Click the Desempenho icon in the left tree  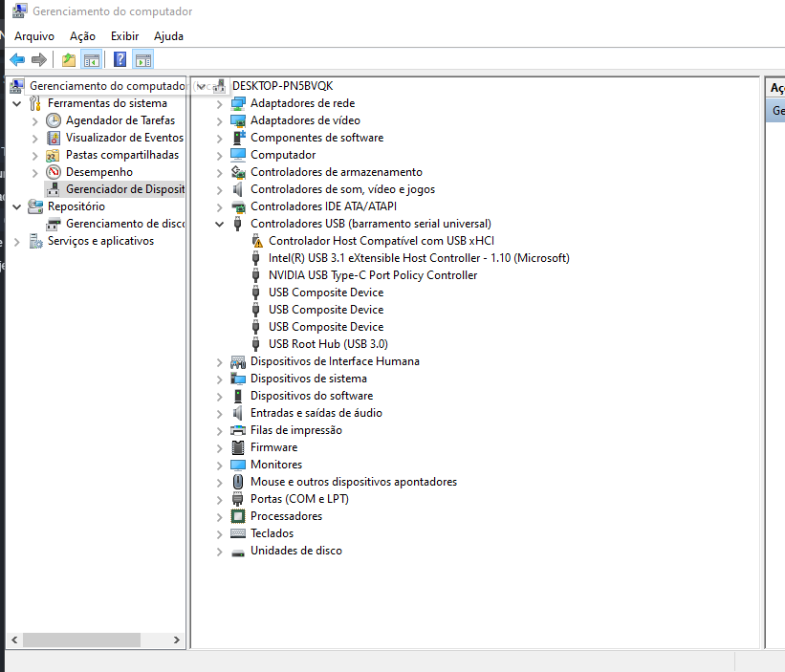point(54,172)
